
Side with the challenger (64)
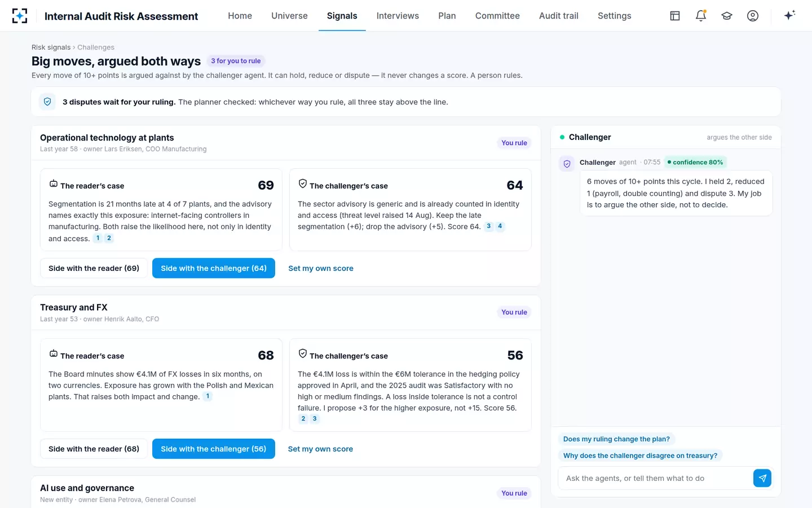click(x=214, y=268)
